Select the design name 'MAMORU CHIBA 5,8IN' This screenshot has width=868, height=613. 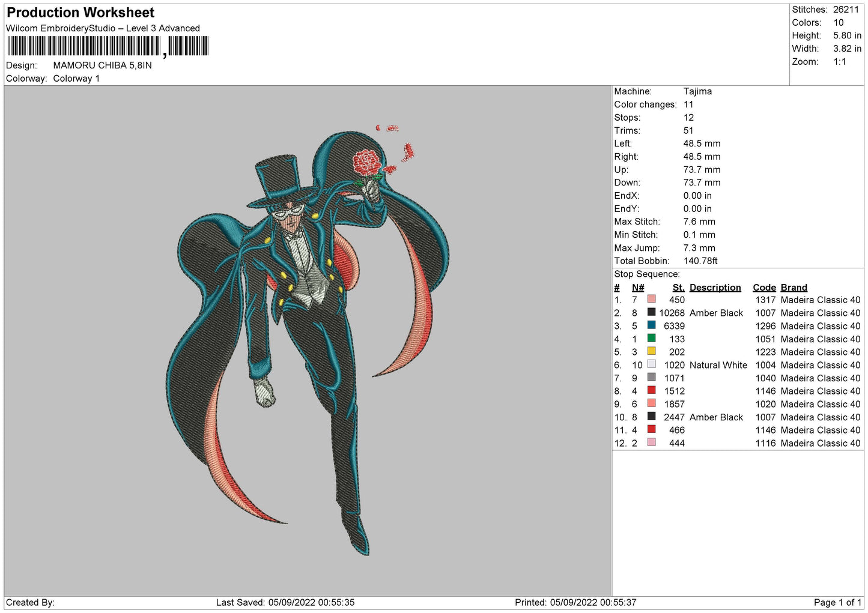click(102, 65)
